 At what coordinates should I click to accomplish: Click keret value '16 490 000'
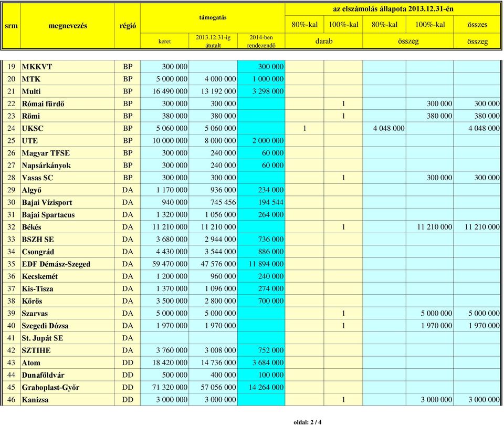click(x=164, y=91)
